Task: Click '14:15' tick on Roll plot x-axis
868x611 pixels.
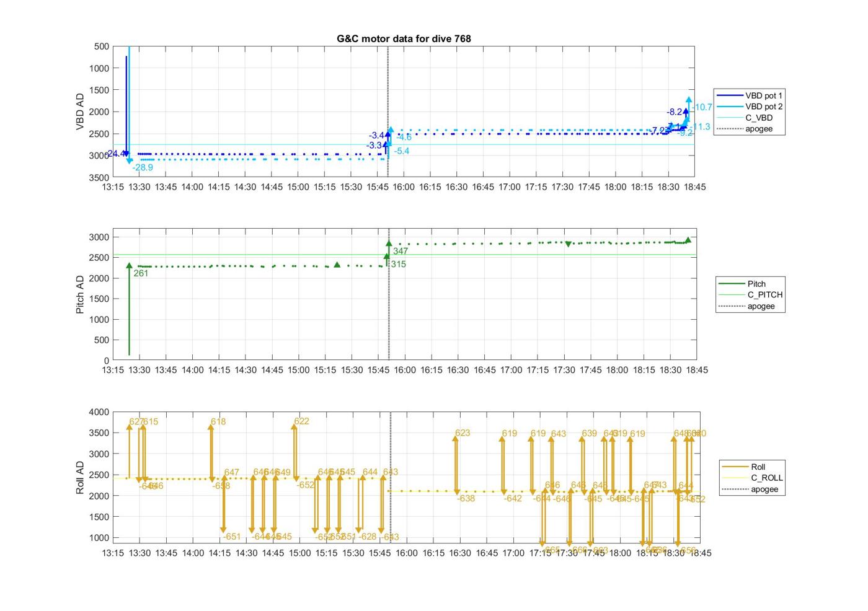Action: point(219,553)
